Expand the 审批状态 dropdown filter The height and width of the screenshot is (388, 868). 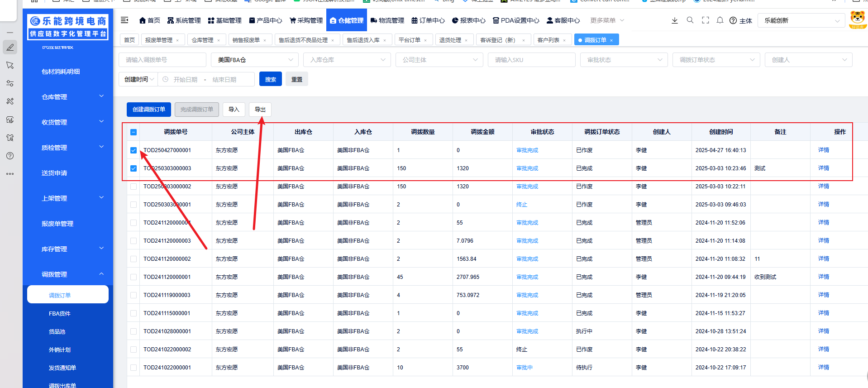tap(624, 60)
